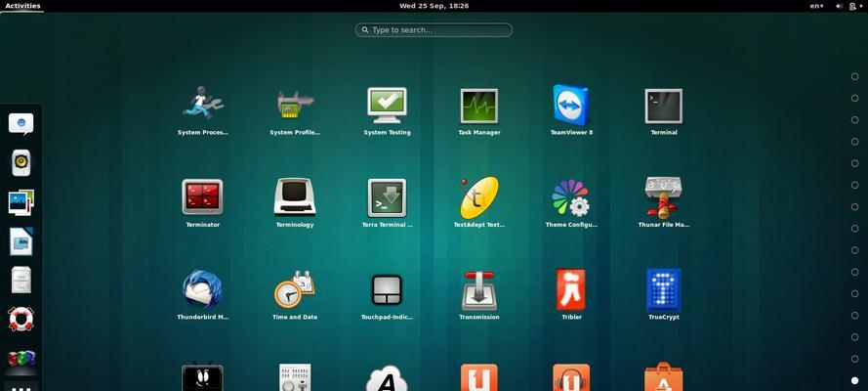Open the white cloud letter A icon

387,378
